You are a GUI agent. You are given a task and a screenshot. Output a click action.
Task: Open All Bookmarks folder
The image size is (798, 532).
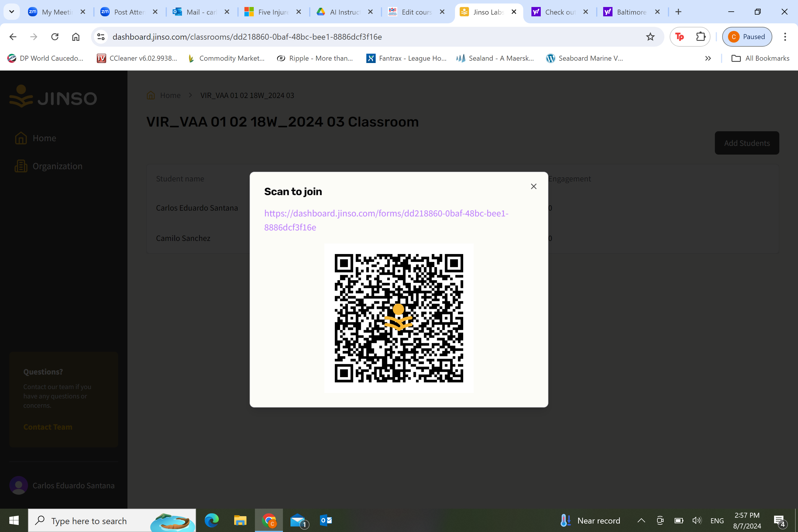pos(760,58)
